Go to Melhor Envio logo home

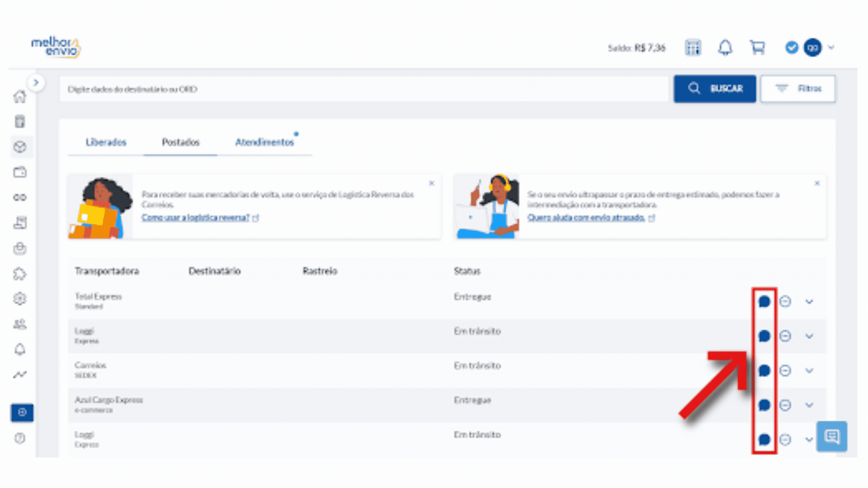pyautogui.click(x=56, y=47)
